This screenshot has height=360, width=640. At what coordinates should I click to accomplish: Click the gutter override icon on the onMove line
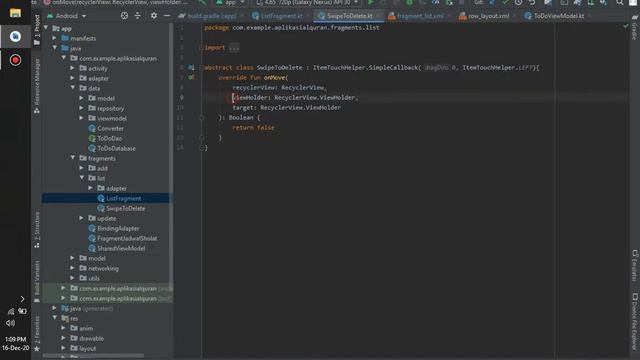pyautogui.click(x=191, y=78)
